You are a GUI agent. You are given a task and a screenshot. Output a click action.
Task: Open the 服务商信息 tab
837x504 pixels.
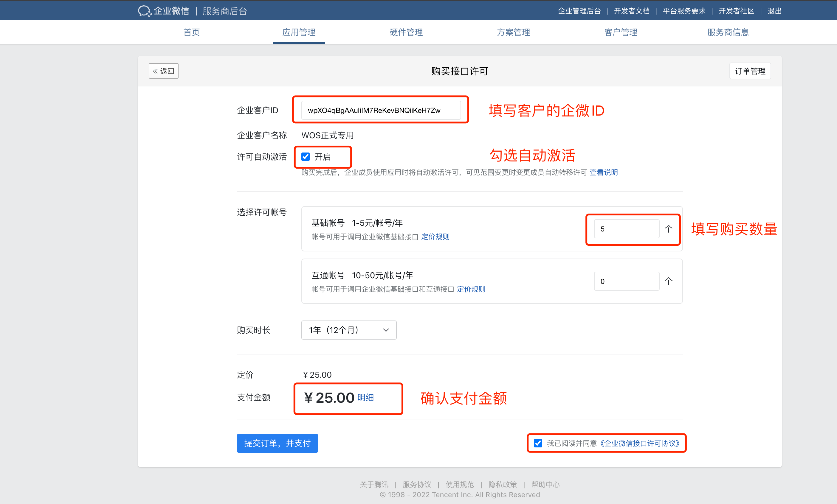click(x=728, y=32)
